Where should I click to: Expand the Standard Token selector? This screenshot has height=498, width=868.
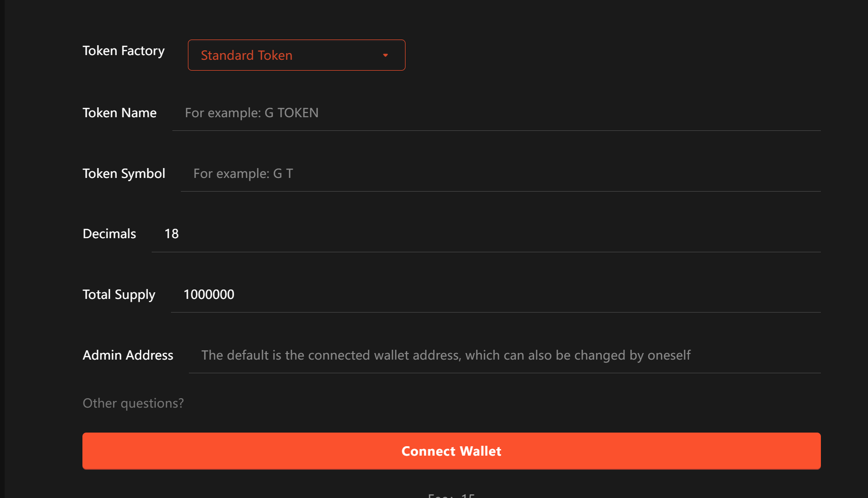[x=296, y=55]
